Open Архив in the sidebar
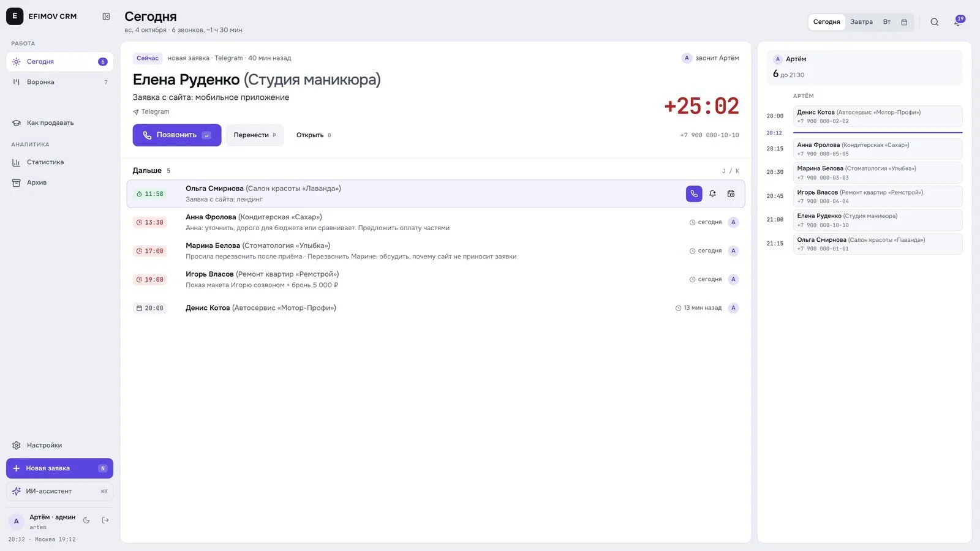Viewport: 980px width, 551px height. coord(59,182)
